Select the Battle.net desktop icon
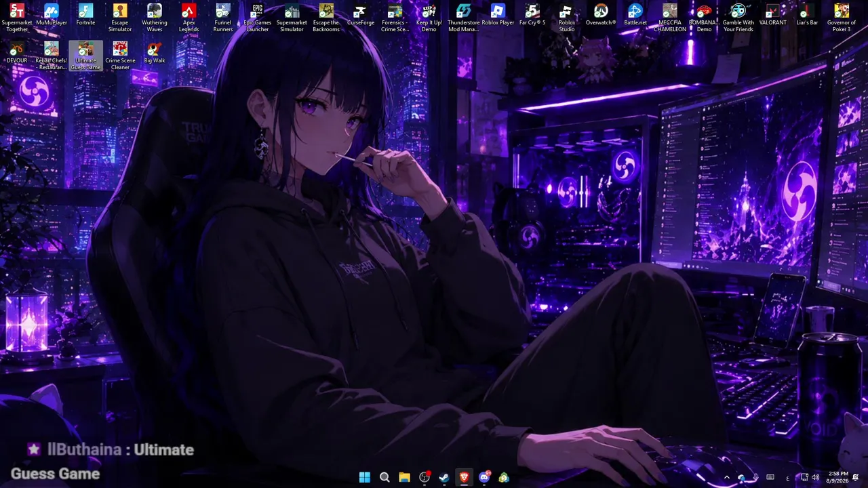 [x=635, y=15]
